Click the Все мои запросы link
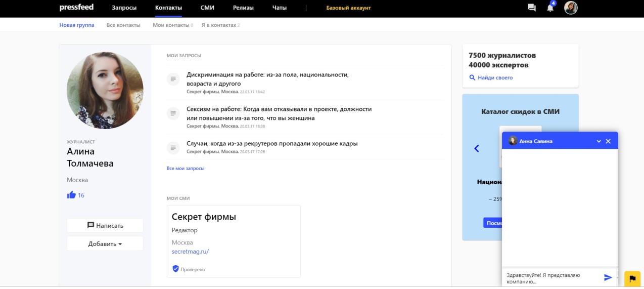644x289 pixels. pos(186,168)
